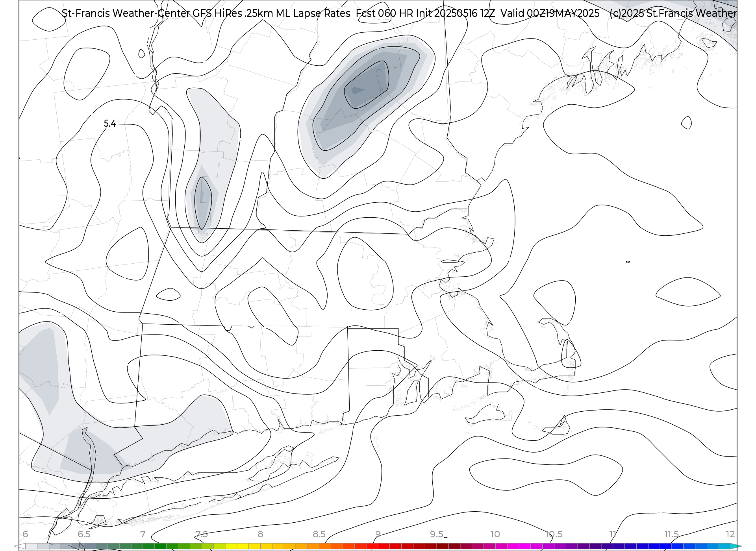The width and height of the screenshot is (756, 551).
Task: Click the 10.5 label on the color scale
Action: [x=554, y=534]
